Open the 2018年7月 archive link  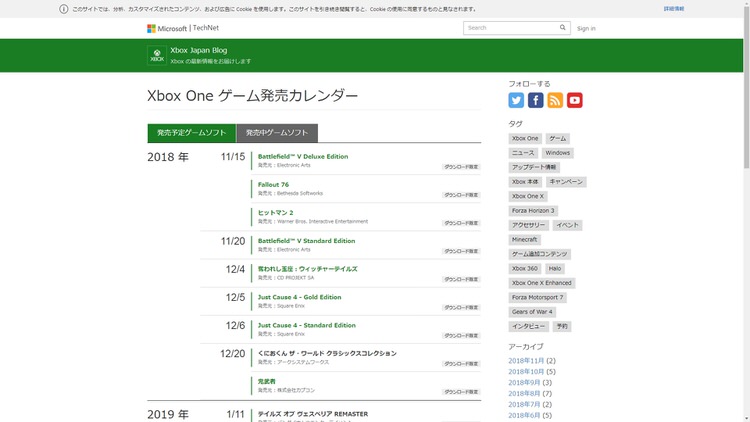pyautogui.click(x=524, y=405)
